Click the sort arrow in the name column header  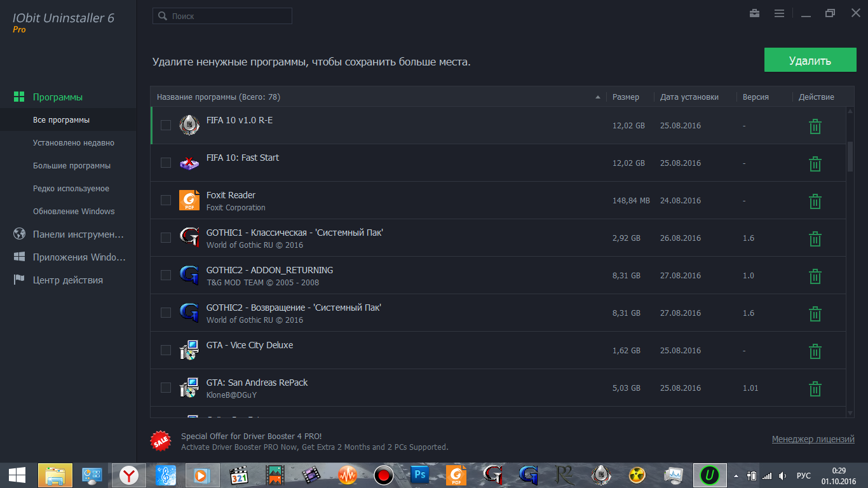(597, 97)
